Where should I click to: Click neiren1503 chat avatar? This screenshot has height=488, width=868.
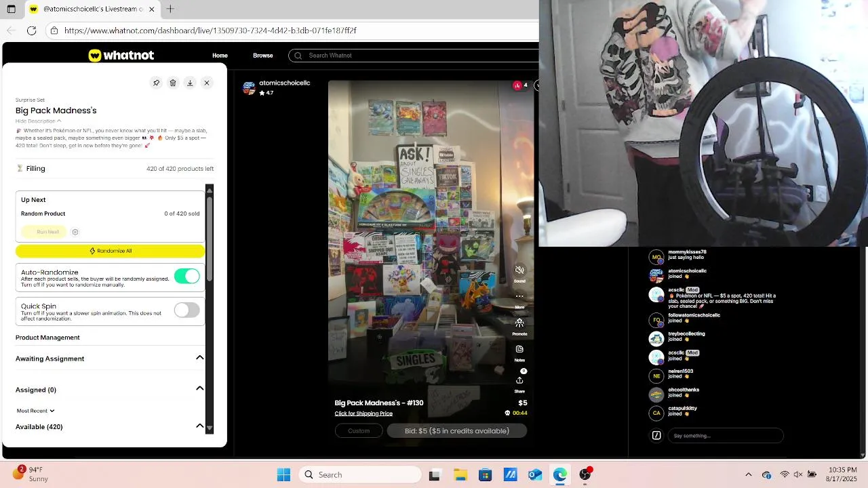point(656,375)
